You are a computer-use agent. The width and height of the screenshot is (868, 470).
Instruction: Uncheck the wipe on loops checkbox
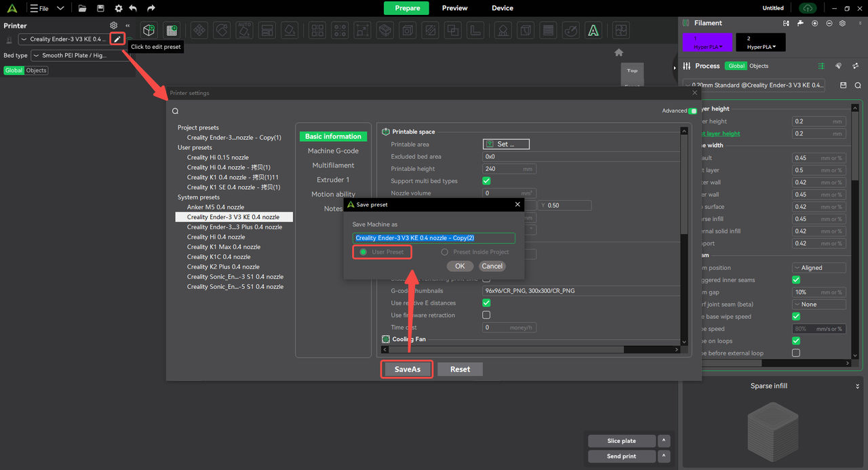[x=796, y=341]
